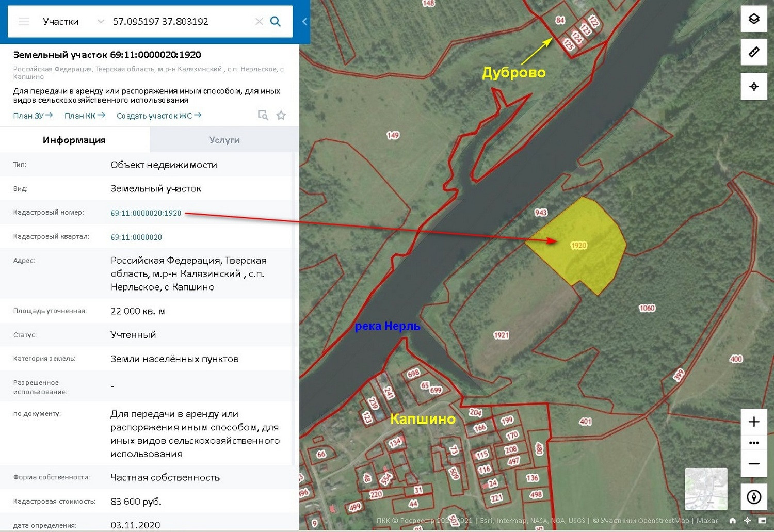Screen dimensions: 774x532
Task: Add parcel to favorites star icon
Action: 281,115
